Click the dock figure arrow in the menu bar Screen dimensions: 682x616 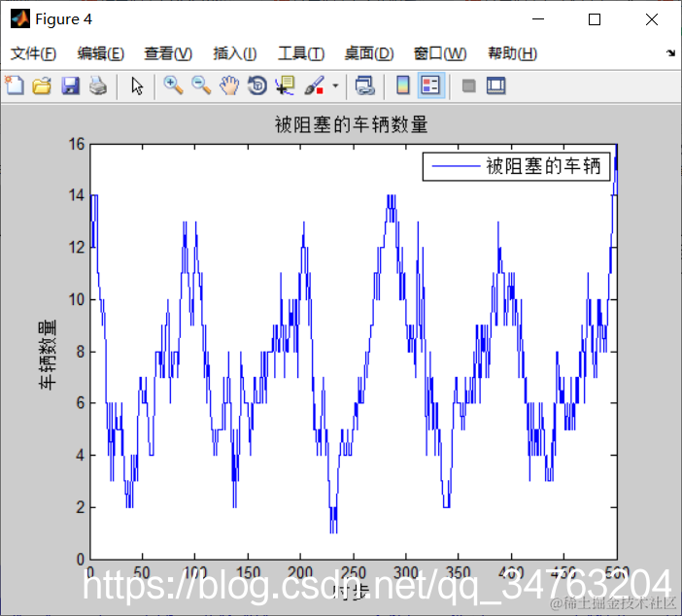point(670,53)
